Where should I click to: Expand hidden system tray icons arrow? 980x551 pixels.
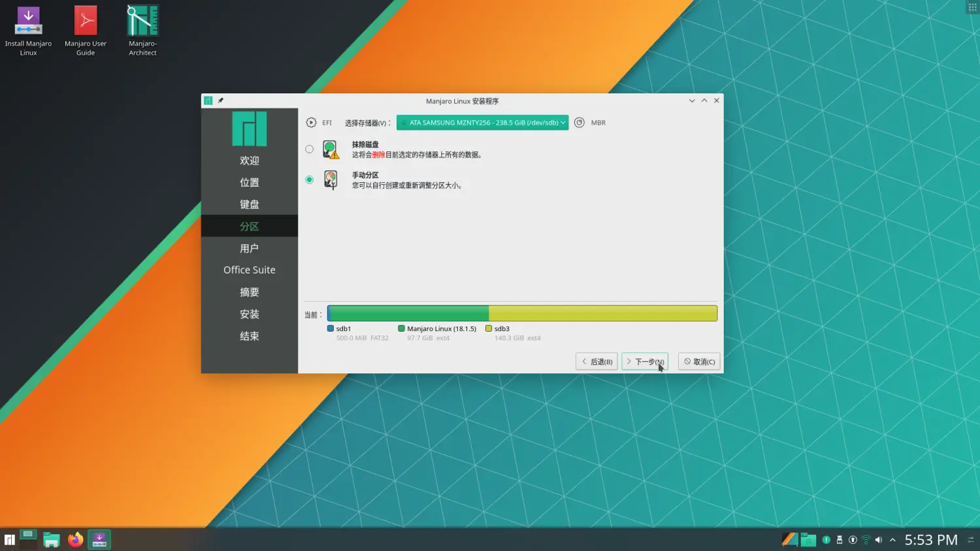892,540
